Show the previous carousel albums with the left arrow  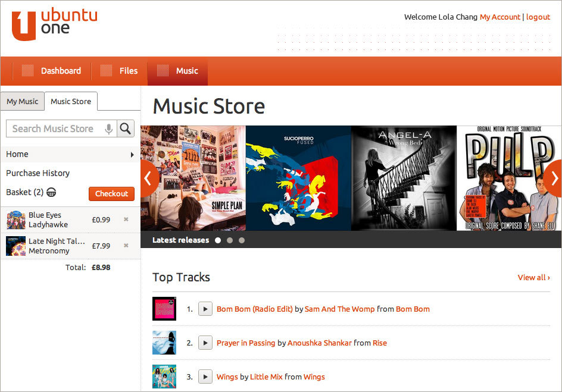point(150,178)
